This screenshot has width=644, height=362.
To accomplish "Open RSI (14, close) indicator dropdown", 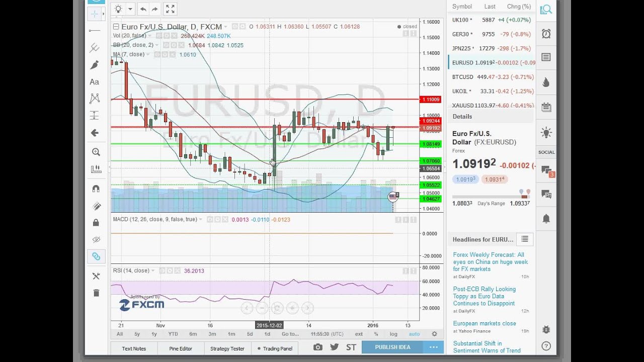I will pyautogui.click(x=153, y=271).
